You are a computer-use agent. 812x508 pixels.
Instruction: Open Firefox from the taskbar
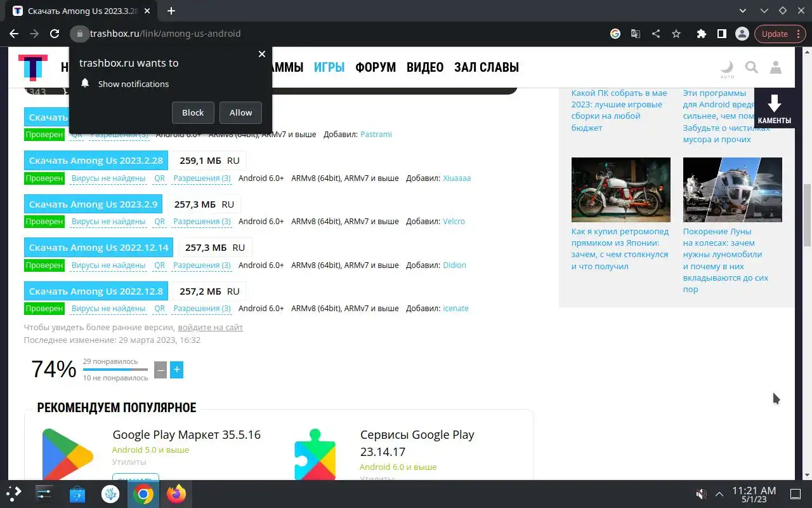(176, 493)
